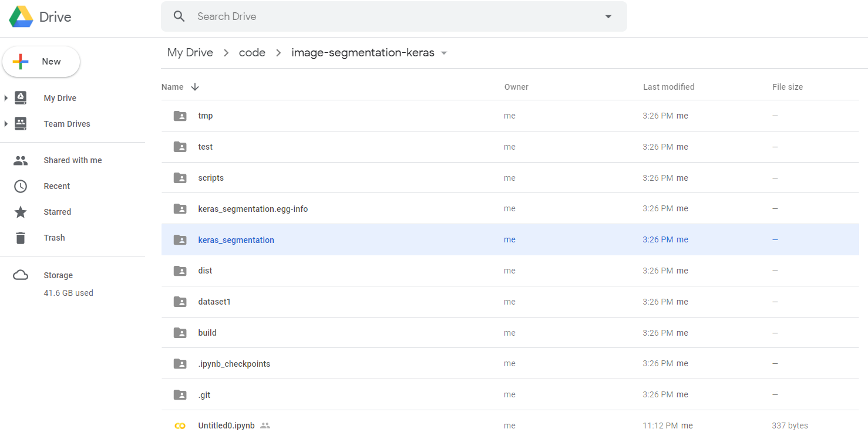The width and height of the screenshot is (868, 439).
Task: Click the Storage cloud icon
Action: pos(21,275)
